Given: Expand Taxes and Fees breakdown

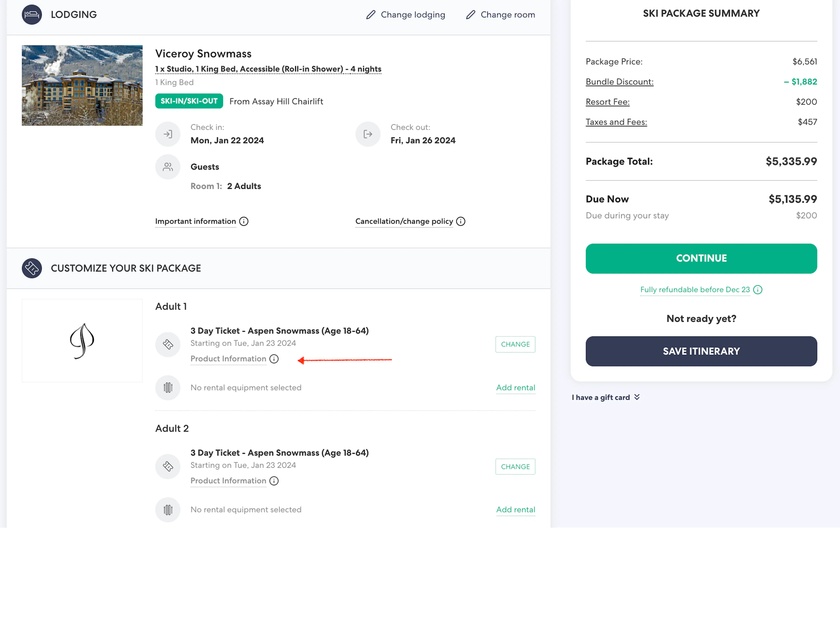Looking at the screenshot, I should coord(616,122).
